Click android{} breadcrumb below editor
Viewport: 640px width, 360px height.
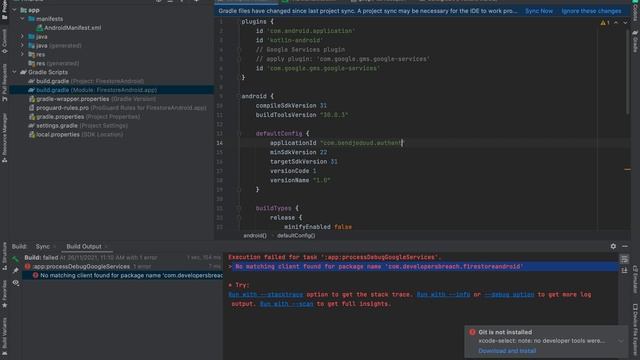(x=255, y=236)
